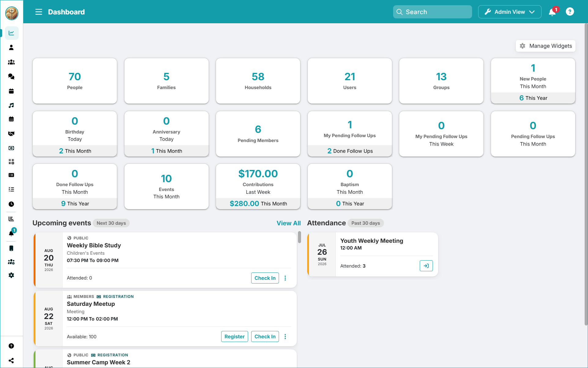Open the settings gear in sidebar
Image resolution: width=588 pixels, height=368 pixels.
pos(11,275)
